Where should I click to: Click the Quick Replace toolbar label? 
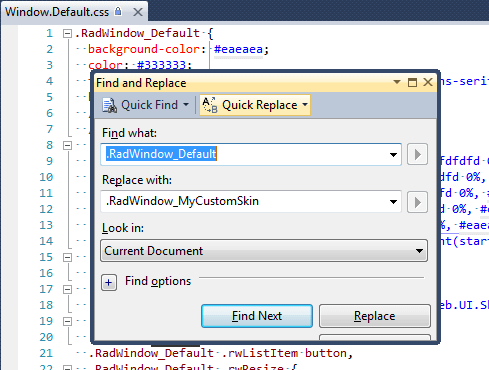(260, 105)
